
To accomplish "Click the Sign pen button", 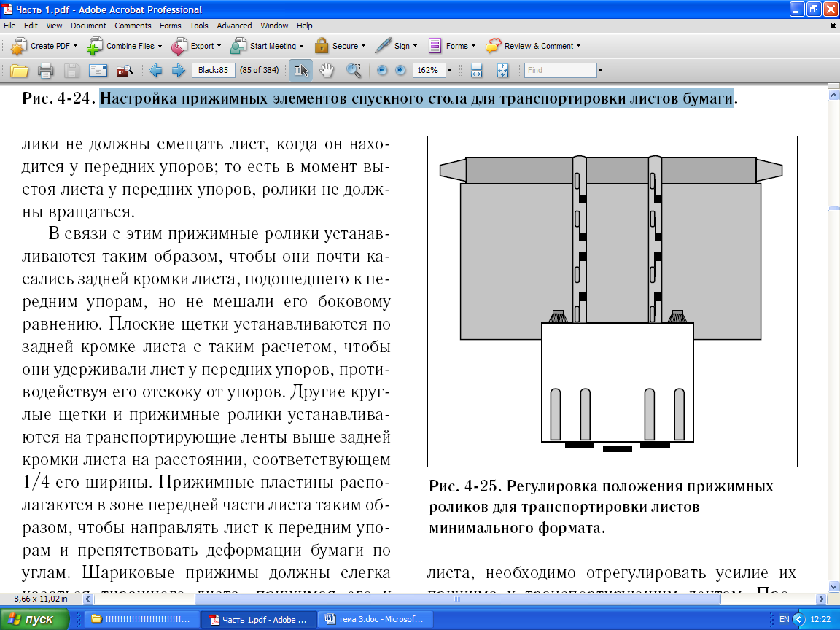I will [396, 46].
